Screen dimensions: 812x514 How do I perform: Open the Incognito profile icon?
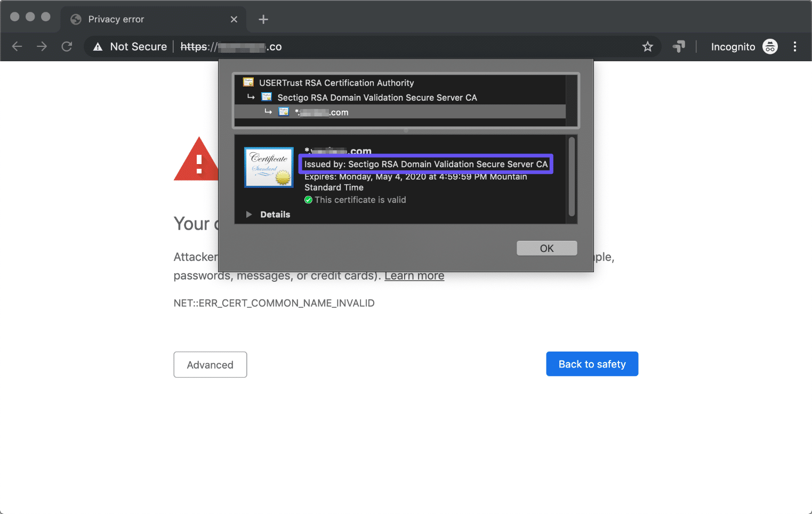pyautogui.click(x=770, y=46)
